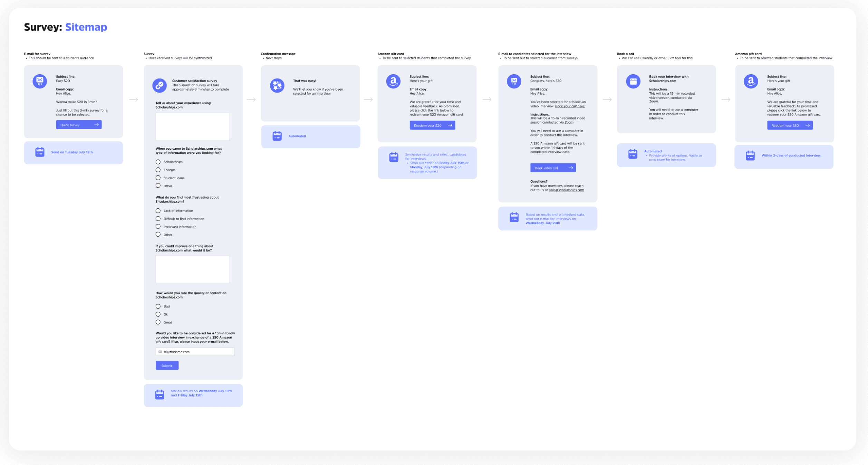Choose Irrelevant information radio option

pos(158,227)
